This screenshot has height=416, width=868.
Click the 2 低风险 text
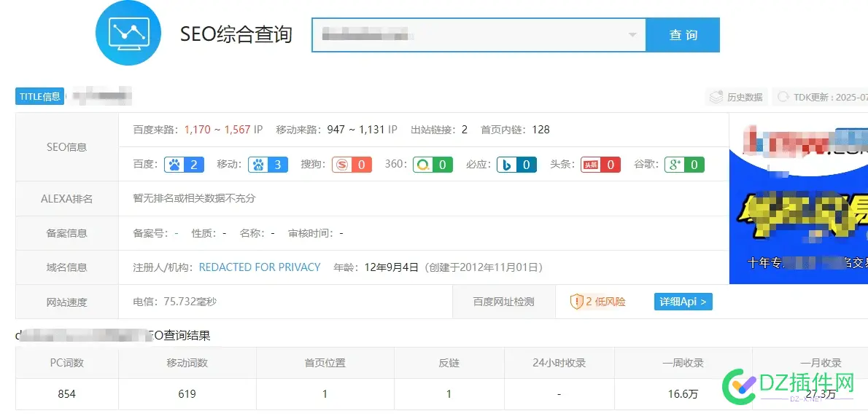point(605,302)
